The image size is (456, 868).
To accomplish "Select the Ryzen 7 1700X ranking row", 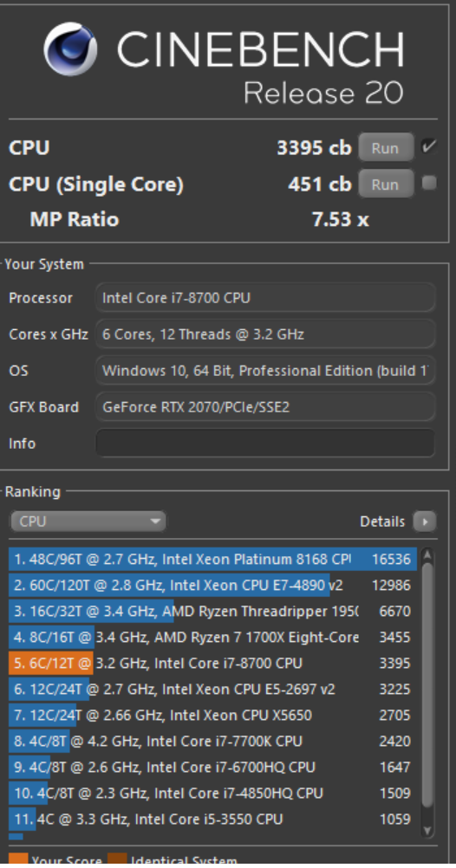I will (212, 638).
